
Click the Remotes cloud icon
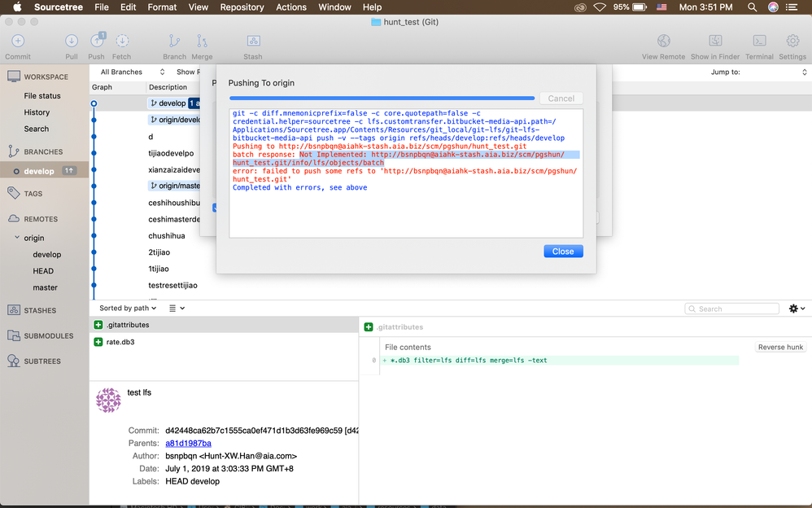tap(14, 219)
